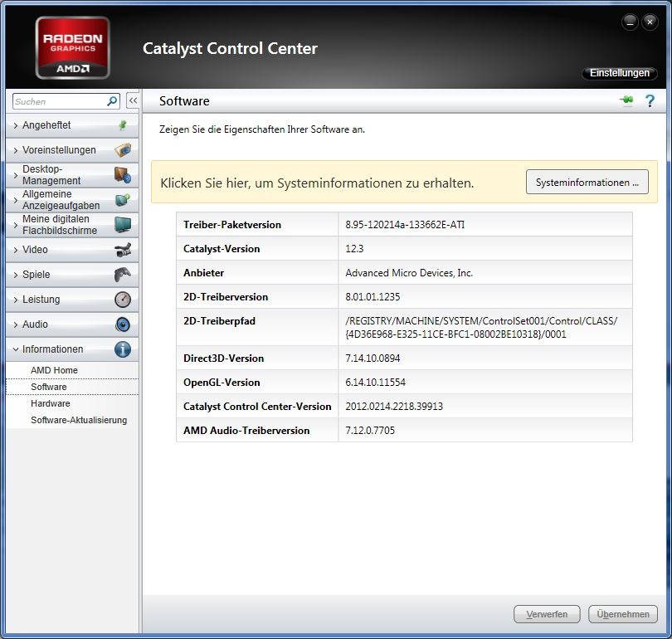Close the Catalyst Control Center window
672x639 pixels.
[x=650, y=22]
